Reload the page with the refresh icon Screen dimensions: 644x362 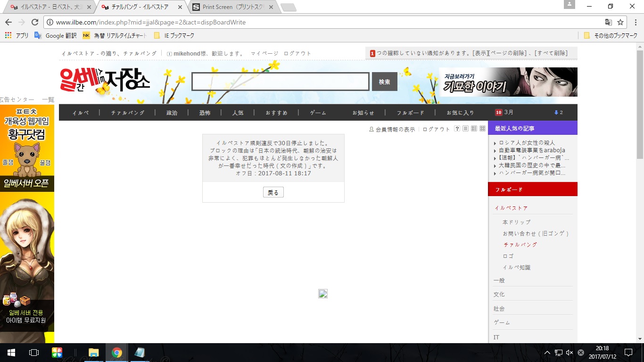tap(34, 22)
